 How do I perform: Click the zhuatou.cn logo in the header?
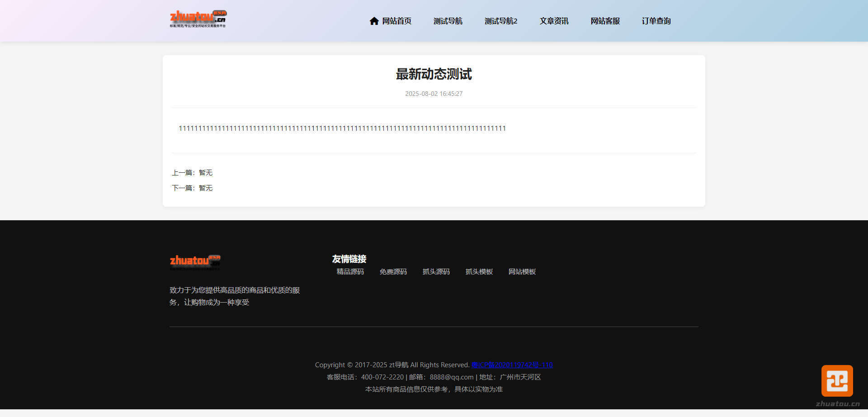point(198,19)
